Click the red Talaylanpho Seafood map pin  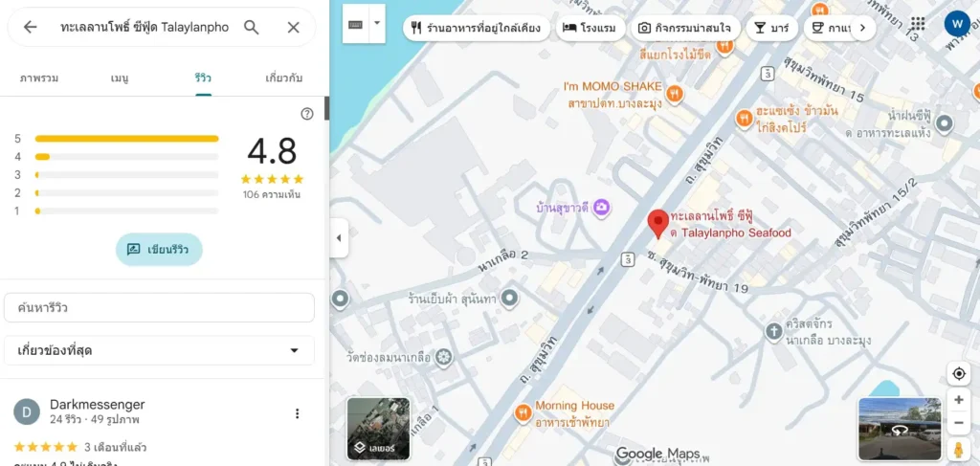click(x=657, y=224)
